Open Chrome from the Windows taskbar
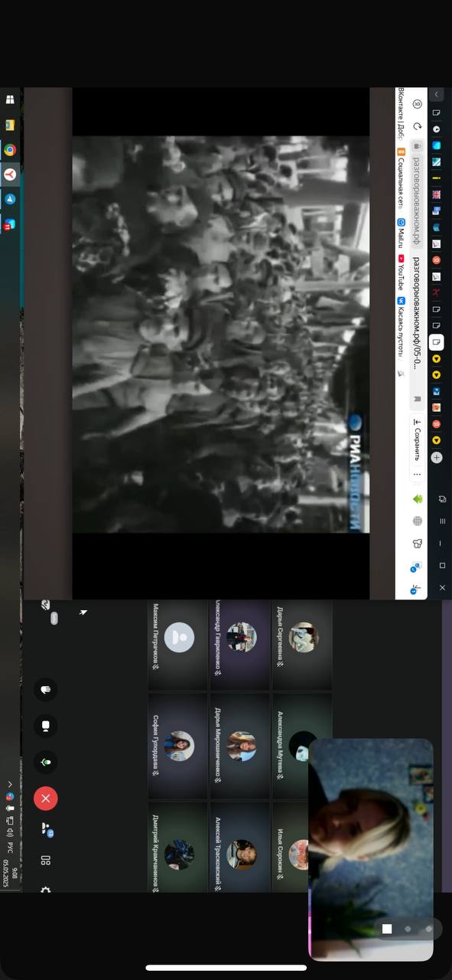Screen dimensions: 452x980 pyautogui.click(x=10, y=150)
